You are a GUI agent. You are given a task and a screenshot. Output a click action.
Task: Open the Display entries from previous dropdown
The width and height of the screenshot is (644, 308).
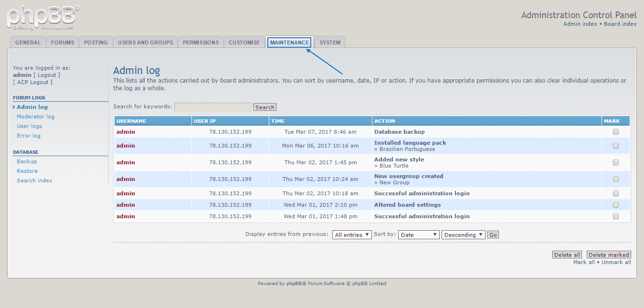point(351,234)
